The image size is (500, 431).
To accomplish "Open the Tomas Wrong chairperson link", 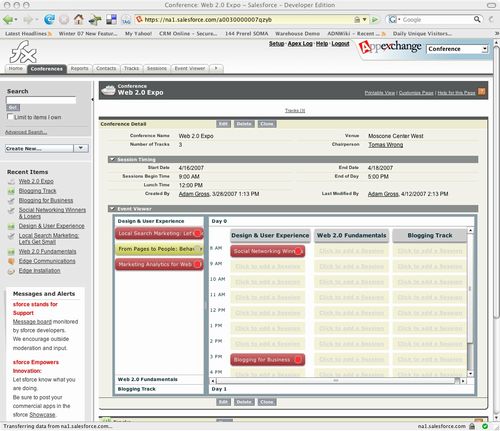I will click(386, 145).
